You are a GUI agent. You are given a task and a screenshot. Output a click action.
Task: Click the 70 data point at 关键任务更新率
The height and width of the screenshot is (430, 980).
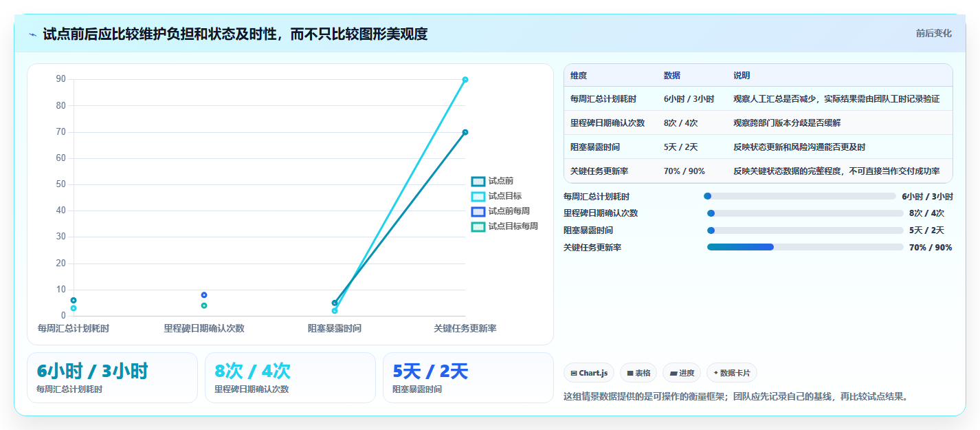pyautogui.click(x=465, y=132)
